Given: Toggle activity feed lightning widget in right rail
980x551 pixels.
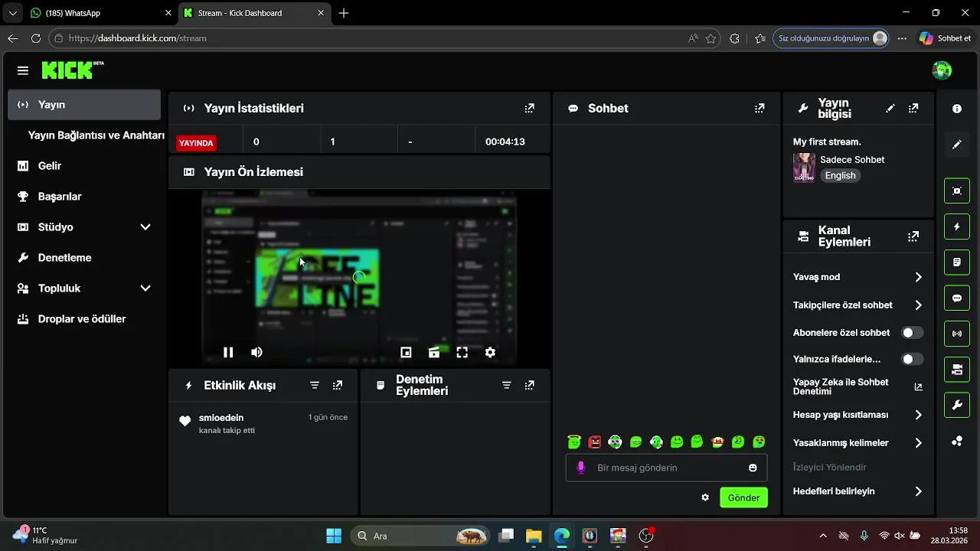Looking at the screenshot, I should (957, 227).
